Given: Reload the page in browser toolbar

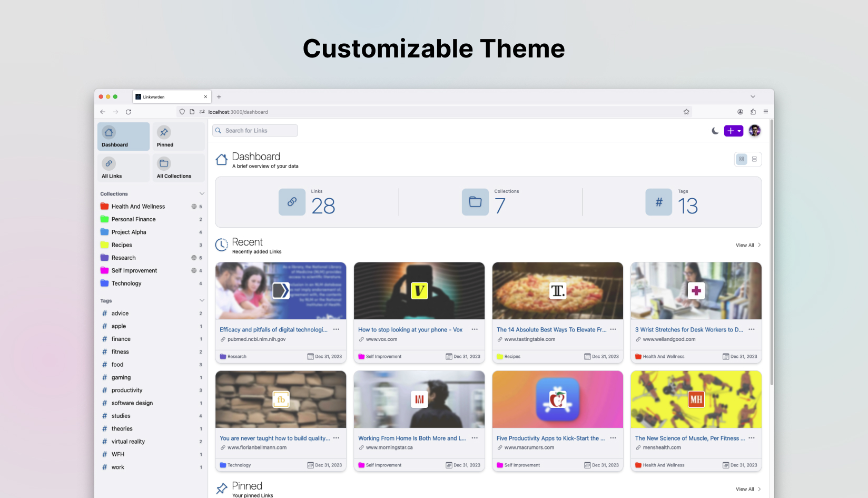Looking at the screenshot, I should click(129, 112).
